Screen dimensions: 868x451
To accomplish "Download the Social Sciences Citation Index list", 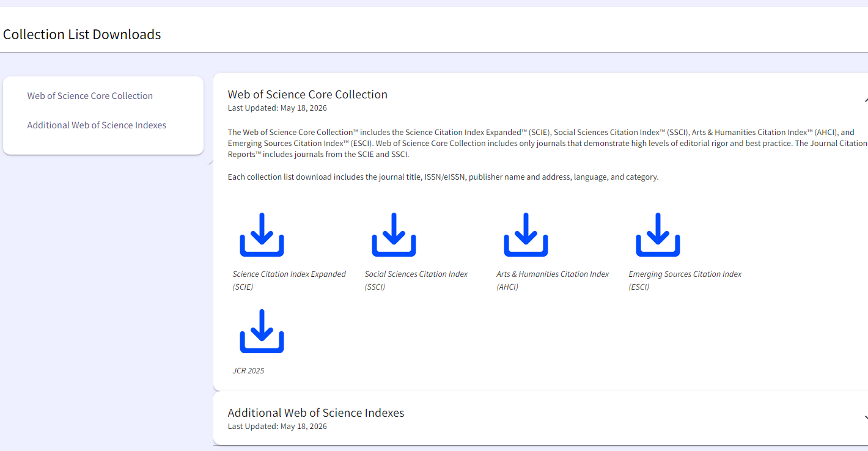I will [x=394, y=235].
